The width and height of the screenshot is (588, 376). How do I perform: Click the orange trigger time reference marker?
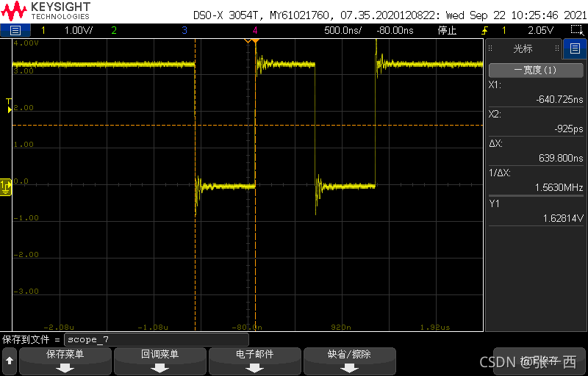point(255,40)
